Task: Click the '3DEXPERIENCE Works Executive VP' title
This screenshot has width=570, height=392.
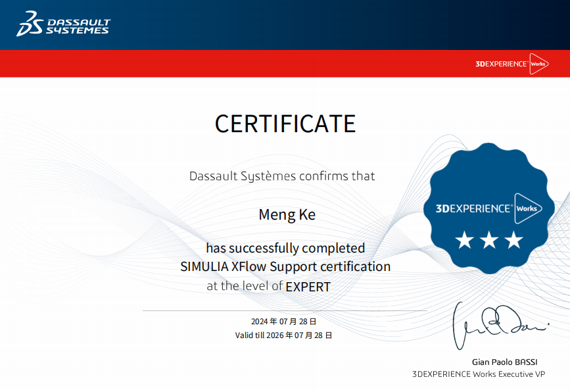Action: pyautogui.click(x=479, y=374)
